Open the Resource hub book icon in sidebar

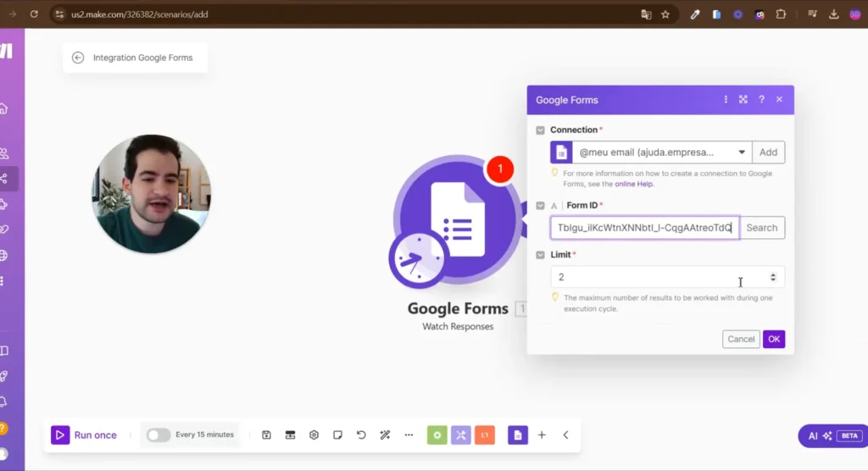coord(4,351)
